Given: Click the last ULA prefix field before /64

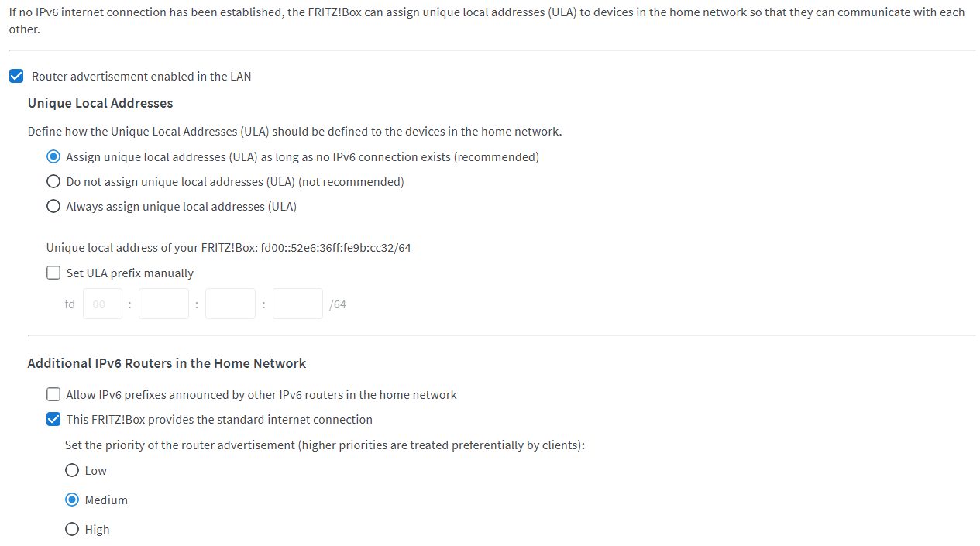Looking at the screenshot, I should pyautogui.click(x=297, y=304).
